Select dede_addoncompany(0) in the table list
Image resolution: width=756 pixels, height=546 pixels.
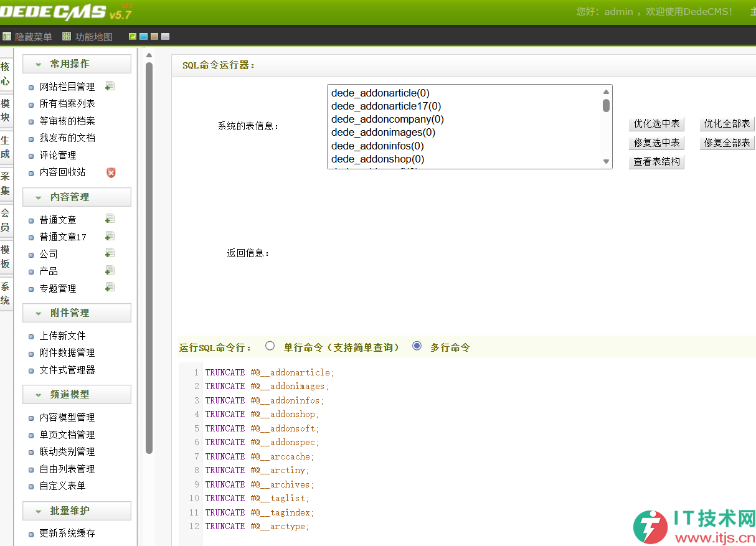pos(387,120)
